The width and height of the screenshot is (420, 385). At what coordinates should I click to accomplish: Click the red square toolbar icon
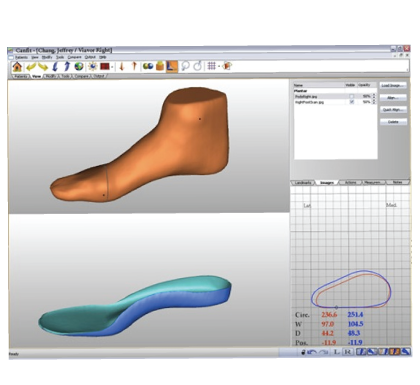(105, 66)
